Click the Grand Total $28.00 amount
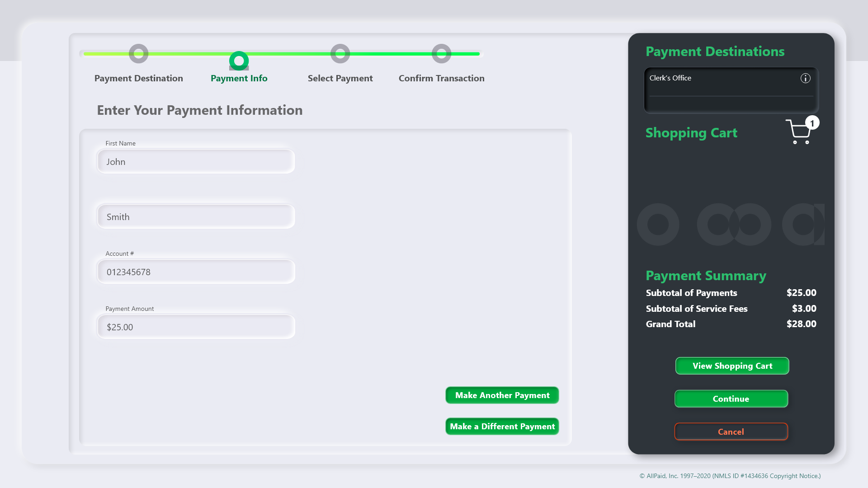The image size is (868, 488). pos(801,324)
